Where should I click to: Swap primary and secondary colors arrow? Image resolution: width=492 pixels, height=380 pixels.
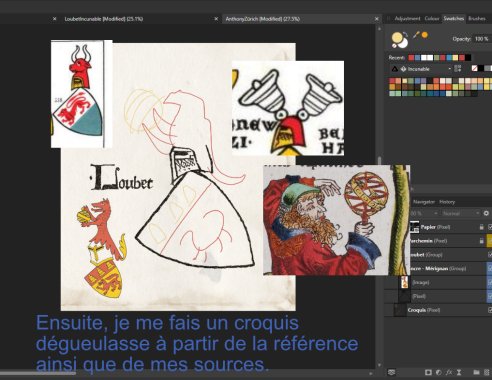(x=405, y=33)
